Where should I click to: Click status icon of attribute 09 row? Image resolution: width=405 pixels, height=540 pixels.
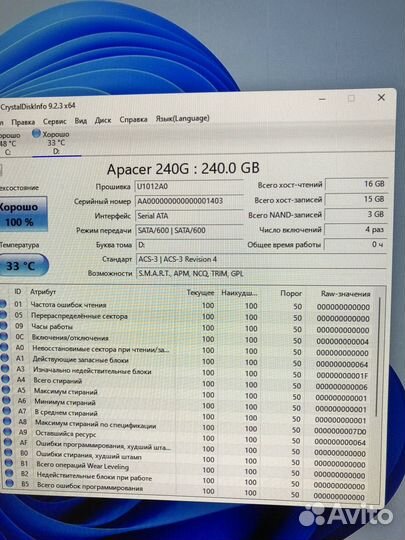click(x=3, y=326)
